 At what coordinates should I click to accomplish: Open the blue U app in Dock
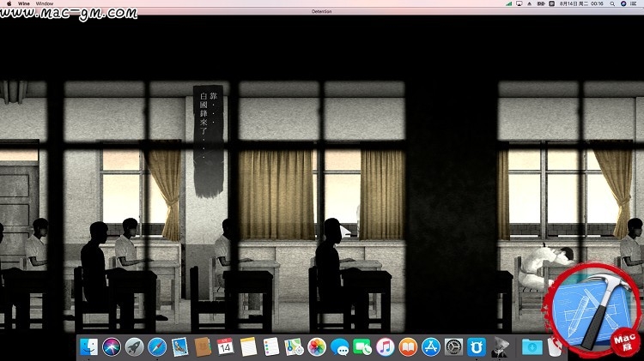click(x=477, y=347)
